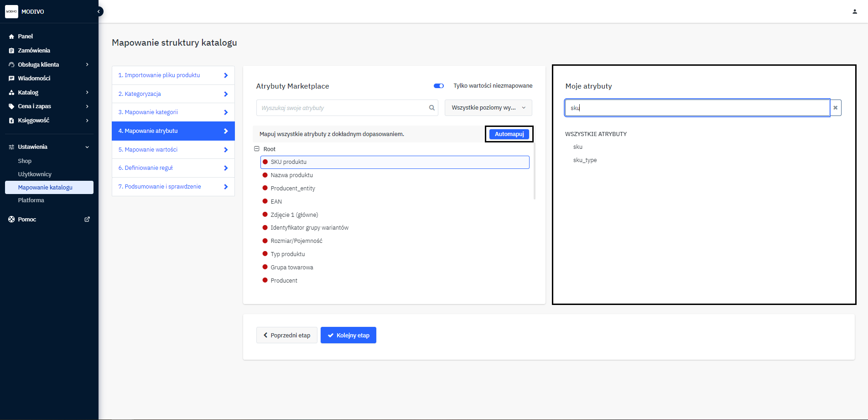Click the search magnifier in Atrybuty Marketplace
This screenshot has height=420, width=868.
pyautogui.click(x=431, y=108)
